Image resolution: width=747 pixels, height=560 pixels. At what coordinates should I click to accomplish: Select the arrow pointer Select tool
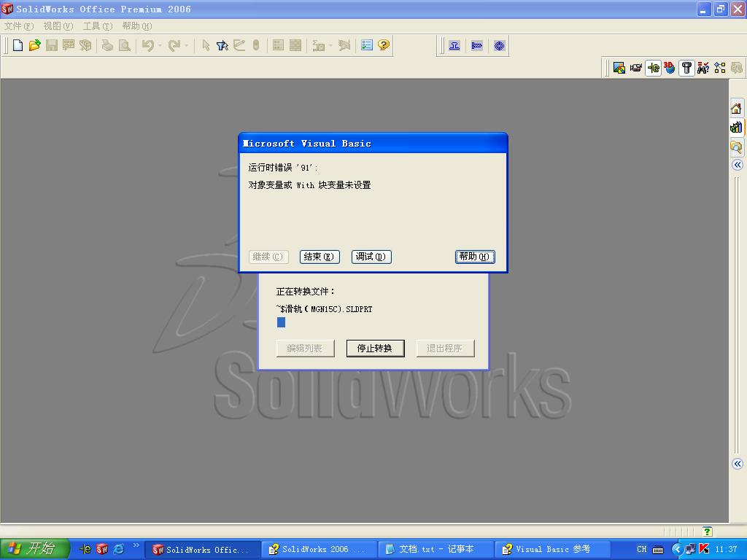point(206,46)
